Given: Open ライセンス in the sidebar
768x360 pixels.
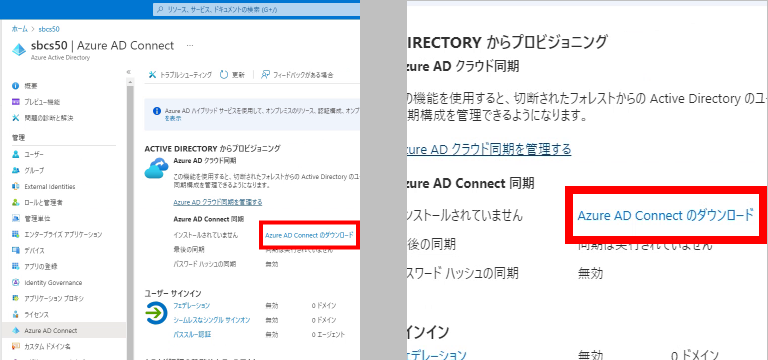Looking at the screenshot, I should coord(36,314).
